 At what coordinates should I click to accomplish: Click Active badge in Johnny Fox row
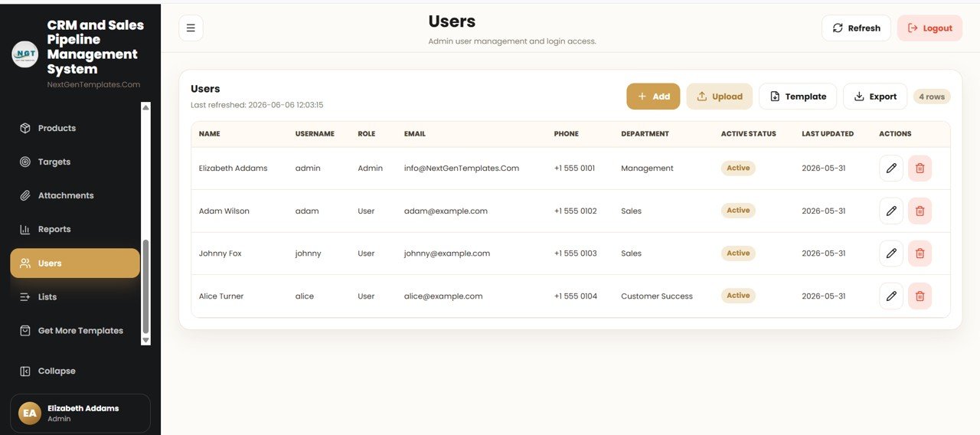click(738, 253)
